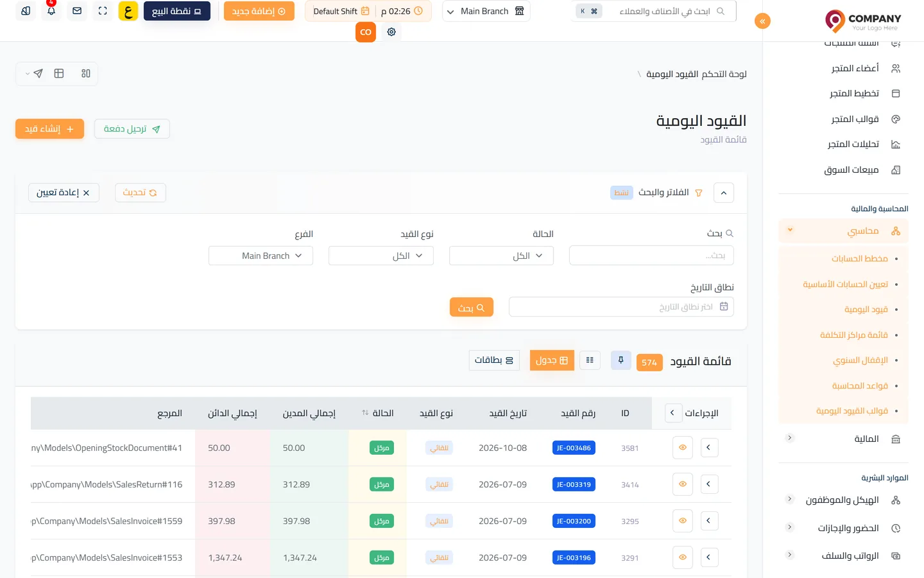924x578 pixels.
Task: Click the dashboard grid icon in breadcrumb toolbar
Action: pyautogui.click(x=86, y=73)
